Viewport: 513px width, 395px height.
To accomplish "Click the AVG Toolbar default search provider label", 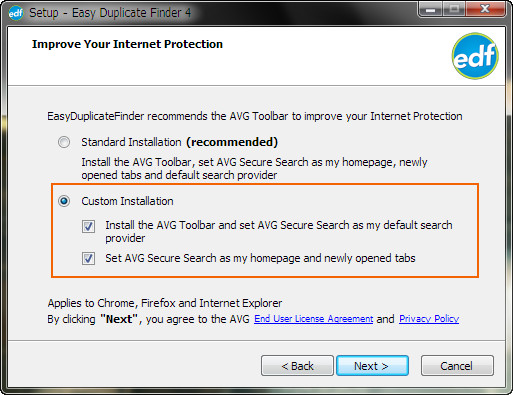I will pyautogui.click(x=279, y=232).
